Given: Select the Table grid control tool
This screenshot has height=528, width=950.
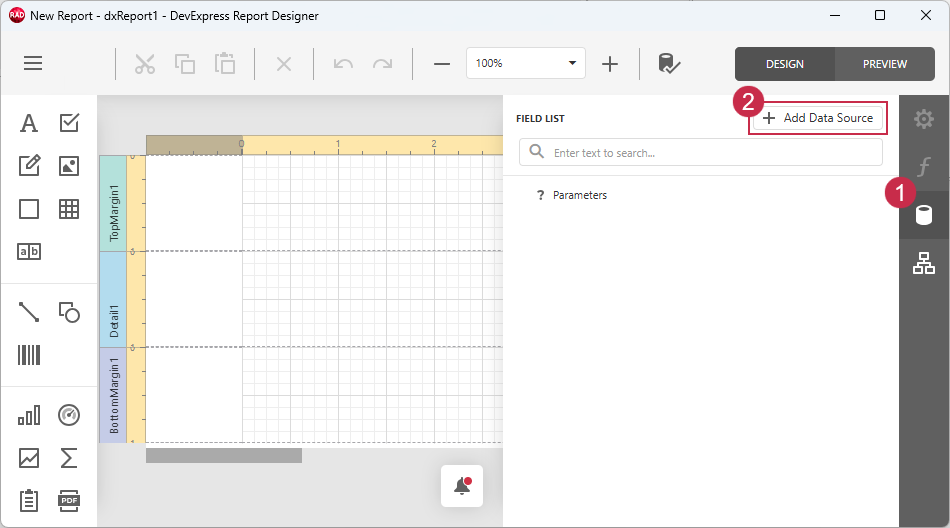Looking at the screenshot, I should tap(69, 209).
